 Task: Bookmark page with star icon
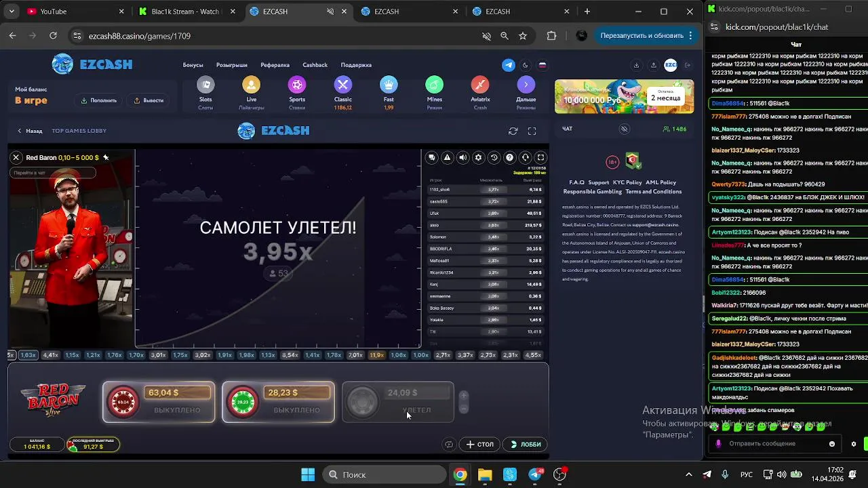523,36
